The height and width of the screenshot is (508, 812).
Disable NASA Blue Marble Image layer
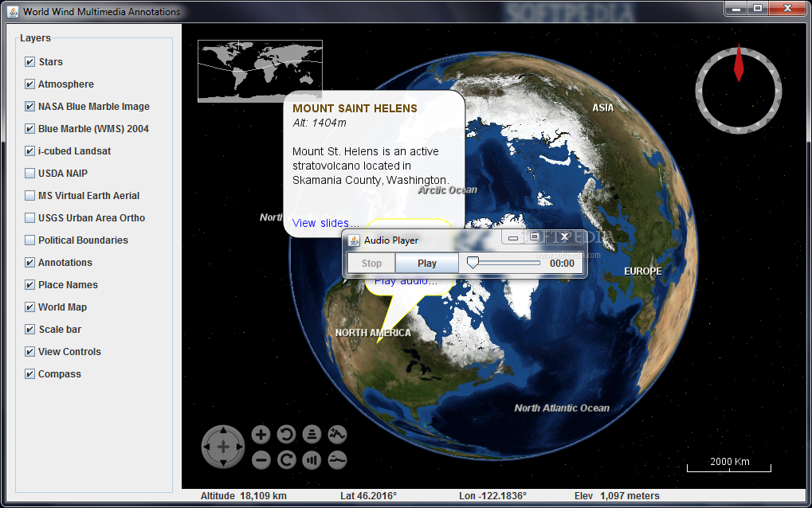(29, 107)
